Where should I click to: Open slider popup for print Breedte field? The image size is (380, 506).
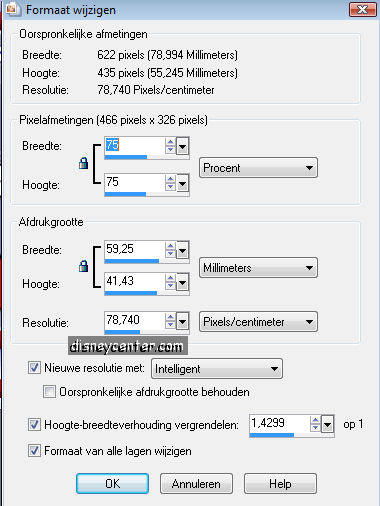coord(183,251)
